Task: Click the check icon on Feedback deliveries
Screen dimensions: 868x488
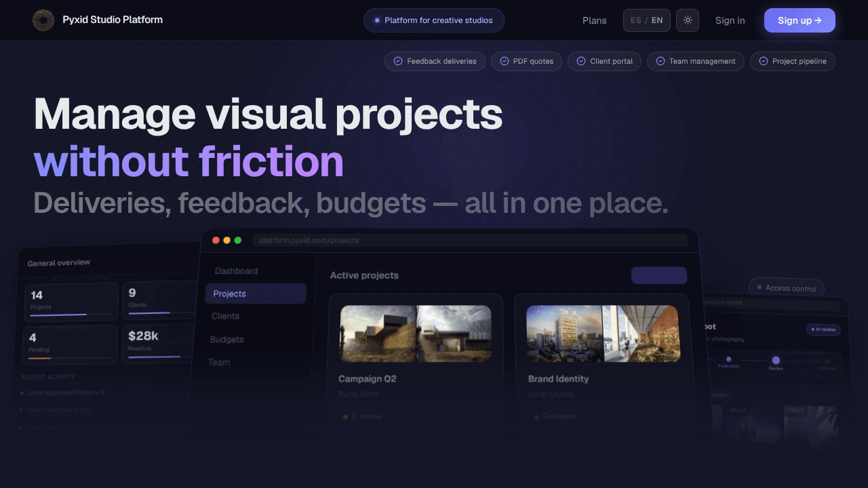Action: point(398,61)
